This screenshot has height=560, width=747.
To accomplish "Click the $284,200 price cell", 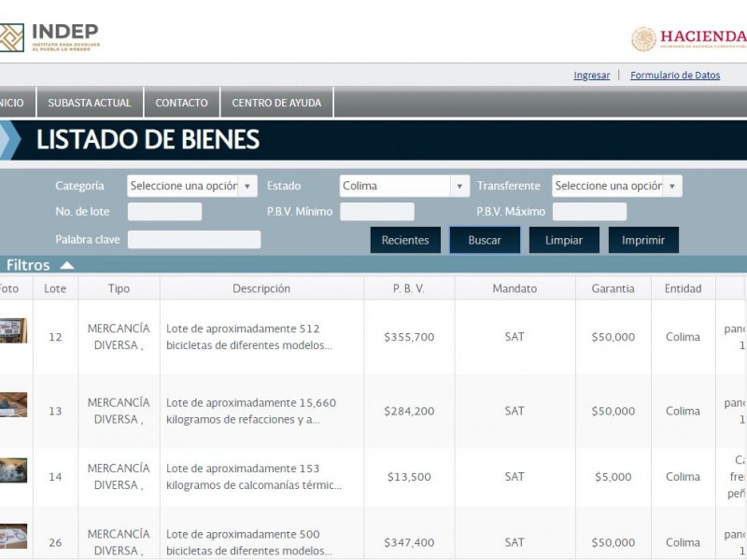I will tap(409, 411).
